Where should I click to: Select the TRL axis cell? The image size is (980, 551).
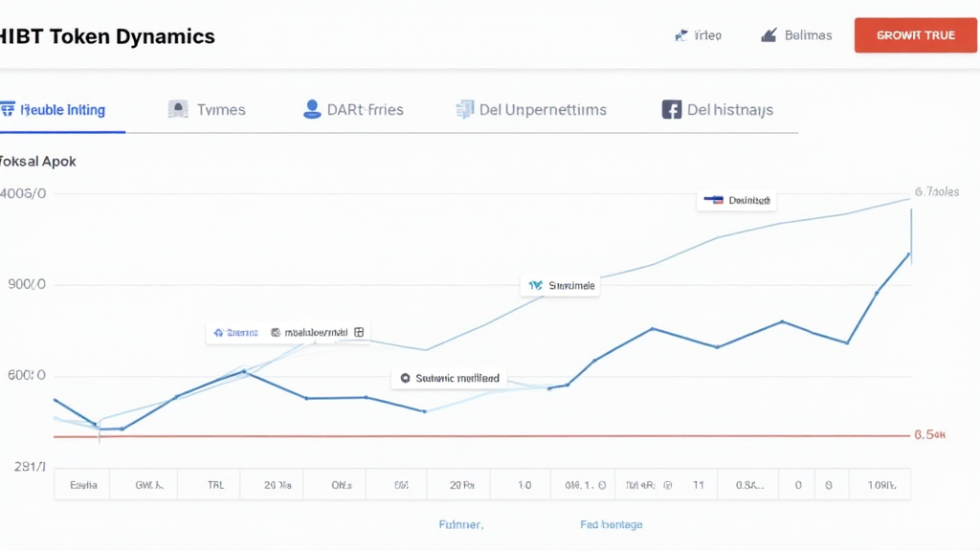coord(215,485)
